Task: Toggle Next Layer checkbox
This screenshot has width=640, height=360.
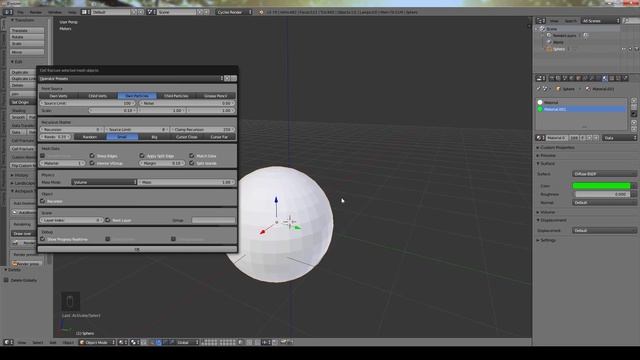Action: click(108, 220)
